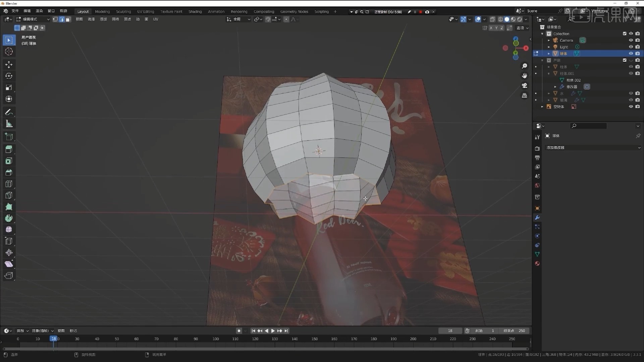Expand the Light tree item
644x362 pixels.
(x=549, y=47)
